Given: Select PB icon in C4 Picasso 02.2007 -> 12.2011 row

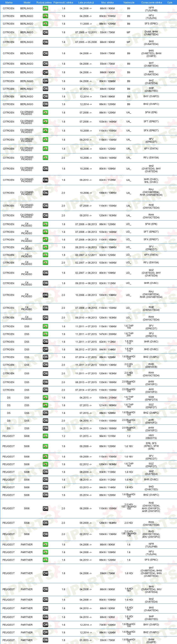Looking at the screenshot, I should (45, 255).
